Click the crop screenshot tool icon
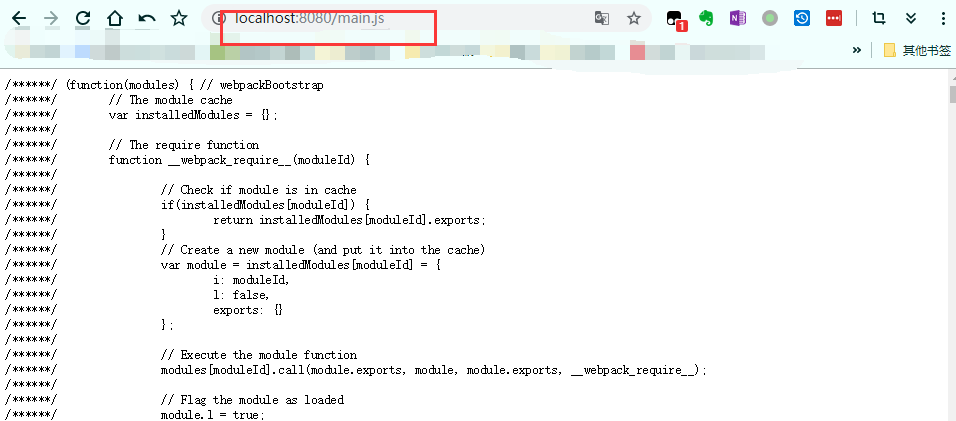 pos(879,18)
